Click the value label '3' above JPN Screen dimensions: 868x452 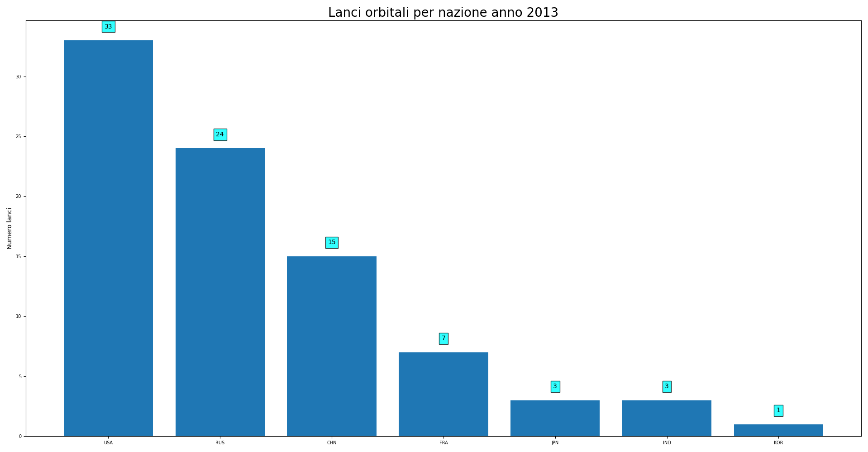tap(555, 386)
